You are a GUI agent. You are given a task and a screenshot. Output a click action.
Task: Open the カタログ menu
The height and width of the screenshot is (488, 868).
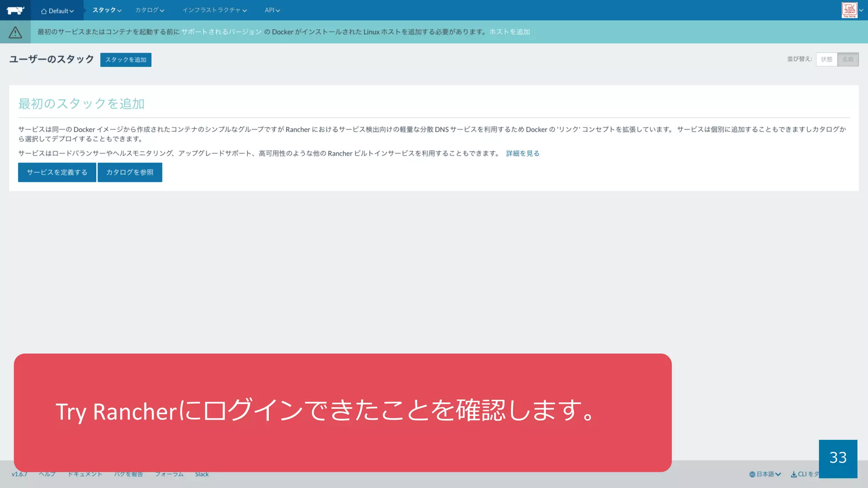150,10
